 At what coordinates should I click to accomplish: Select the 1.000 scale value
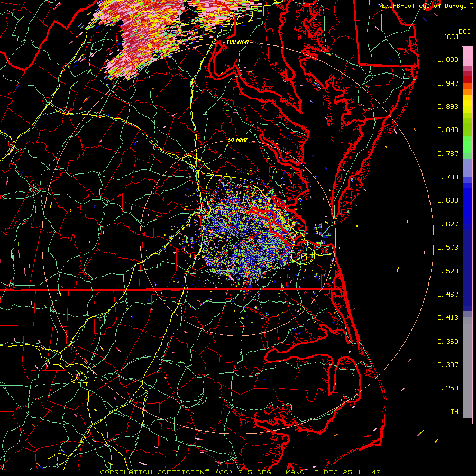point(448,59)
